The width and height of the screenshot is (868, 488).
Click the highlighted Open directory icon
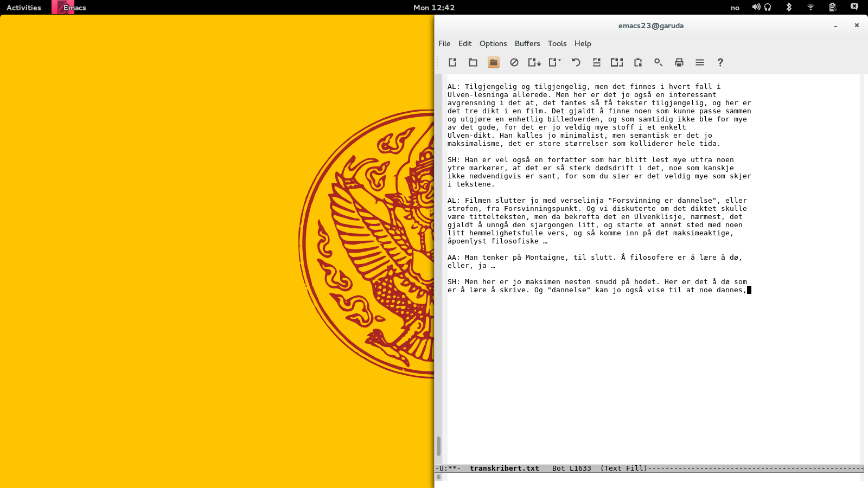tap(494, 62)
